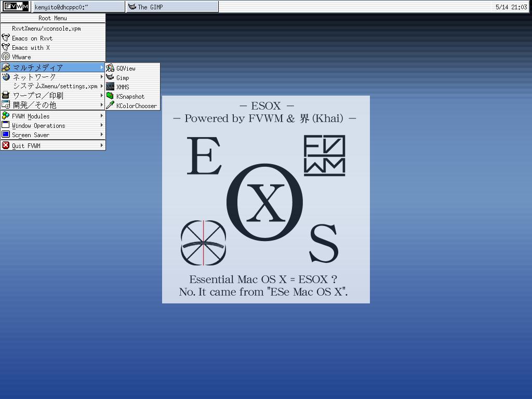The height and width of the screenshot is (399, 532).
Task: Click the KColorChooser eyedropper icon
Action: click(x=110, y=105)
